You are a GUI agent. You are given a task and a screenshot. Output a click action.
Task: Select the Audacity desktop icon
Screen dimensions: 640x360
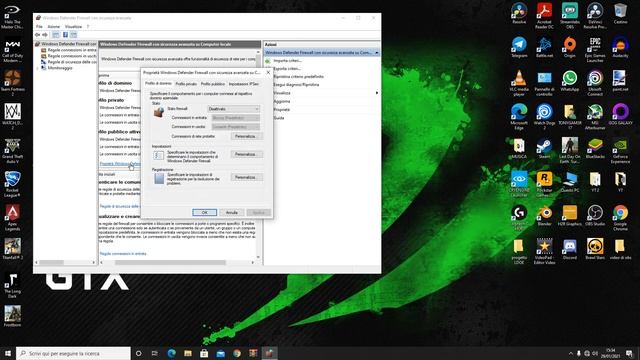[x=620, y=47]
